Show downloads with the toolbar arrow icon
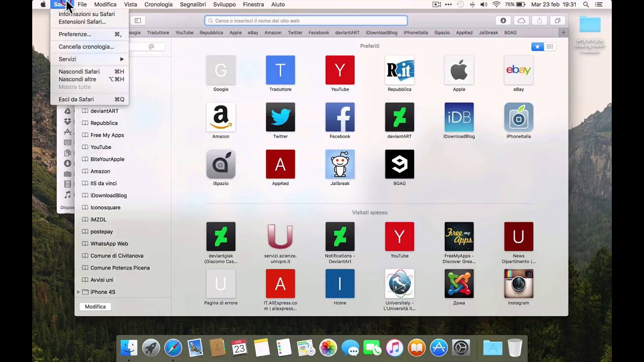 pyautogui.click(x=503, y=21)
